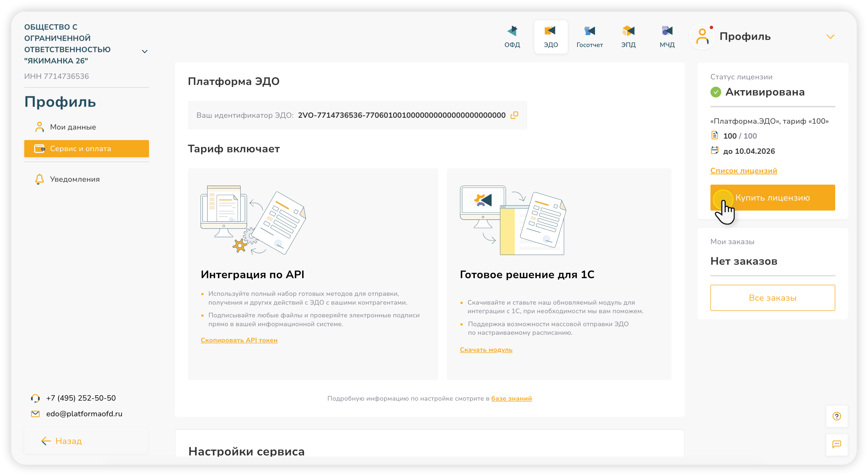The height and width of the screenshot is (476, 868).
Task: Click the Скачать модуль link
Action: point(486,349)
